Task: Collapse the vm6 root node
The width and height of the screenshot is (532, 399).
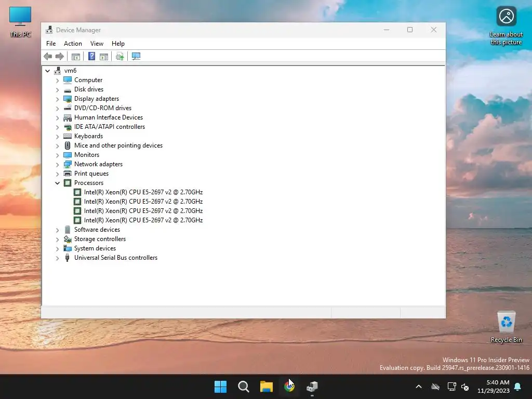Action: tap(47, 71)
